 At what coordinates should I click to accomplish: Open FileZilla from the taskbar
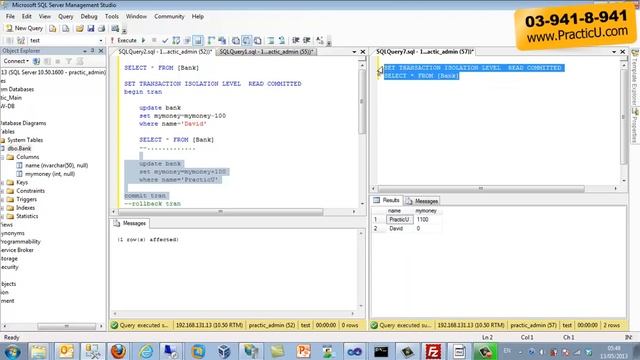coord(433,351)
